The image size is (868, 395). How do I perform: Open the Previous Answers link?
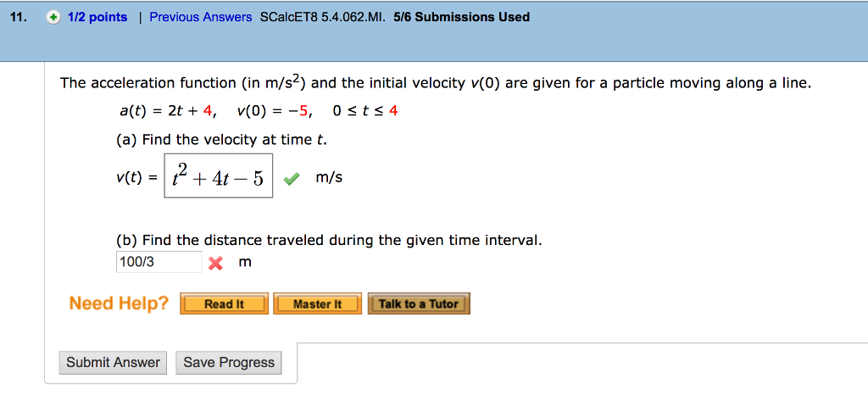point(201,17)
